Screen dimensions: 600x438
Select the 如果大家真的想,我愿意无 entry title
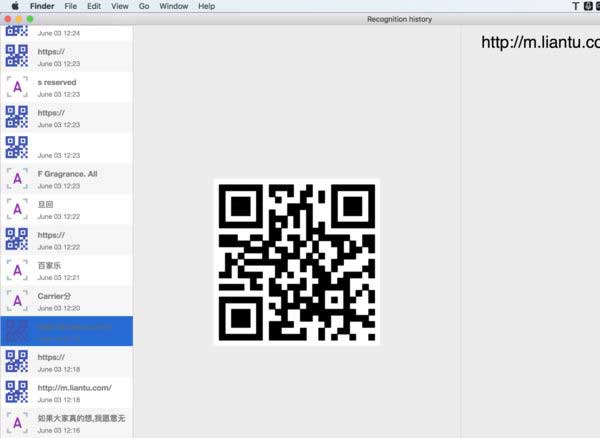[x=81, y=418]
